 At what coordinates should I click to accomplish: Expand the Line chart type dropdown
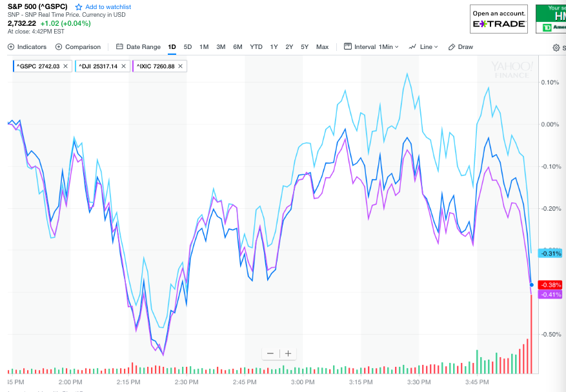click(423, 47)
